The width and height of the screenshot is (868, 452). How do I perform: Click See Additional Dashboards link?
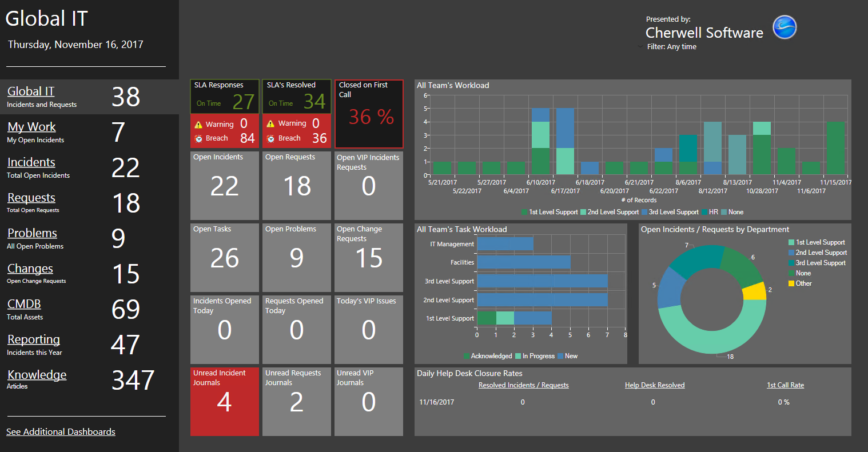pos(61,432)
